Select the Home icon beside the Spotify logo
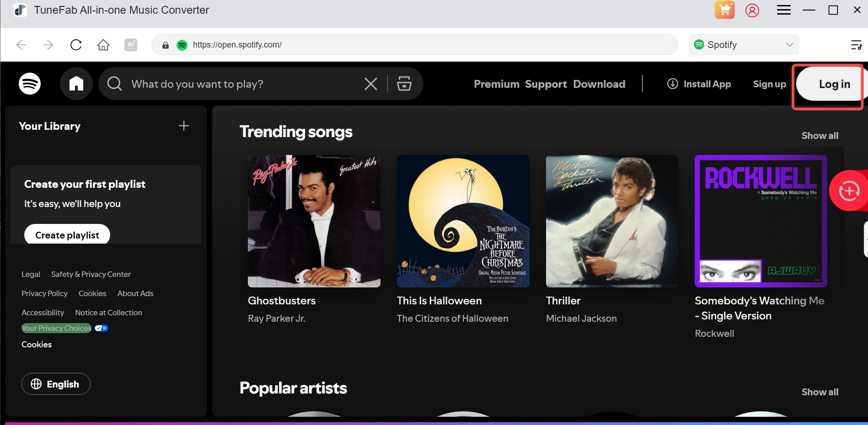The image size is (868, 425). point(76,84)
